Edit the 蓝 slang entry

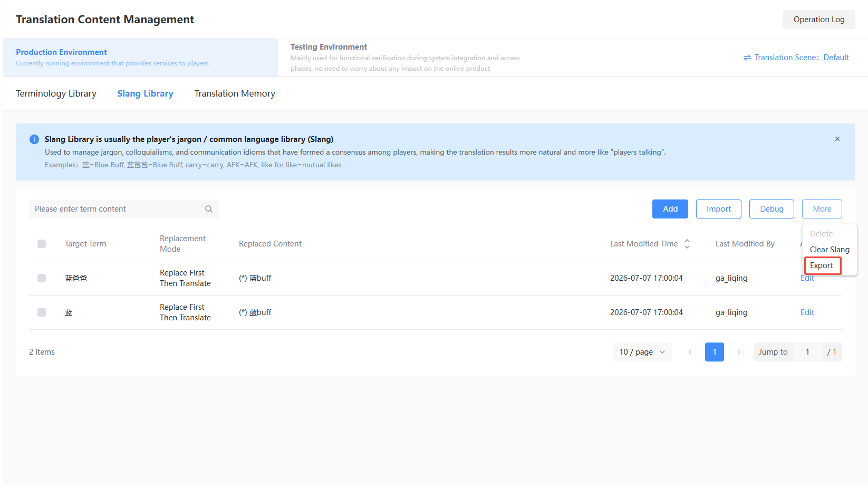[x=807, y=312]
